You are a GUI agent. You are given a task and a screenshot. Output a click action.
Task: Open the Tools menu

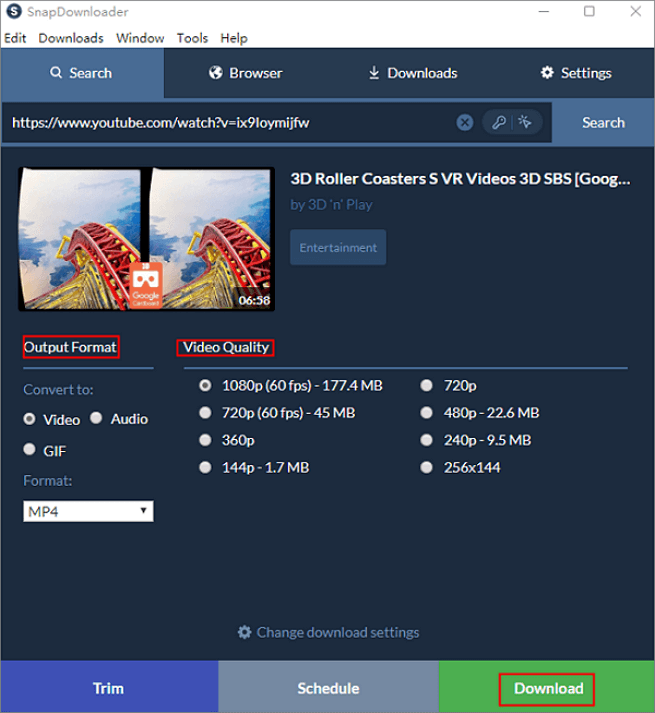pyautogui.click(x=192, y=38)
